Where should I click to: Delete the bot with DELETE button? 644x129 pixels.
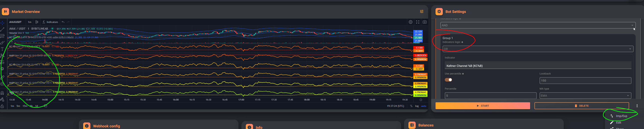[x=581, y=106]
